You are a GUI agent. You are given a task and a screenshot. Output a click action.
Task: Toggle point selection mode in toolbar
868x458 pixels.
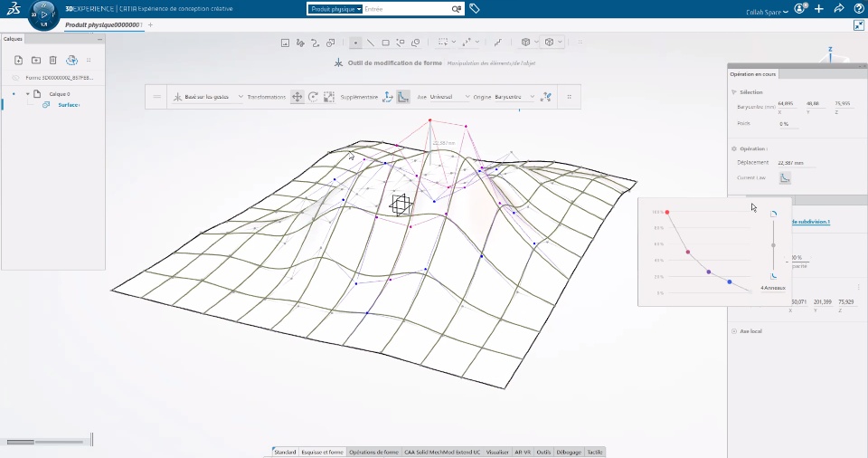click(354, 43)
